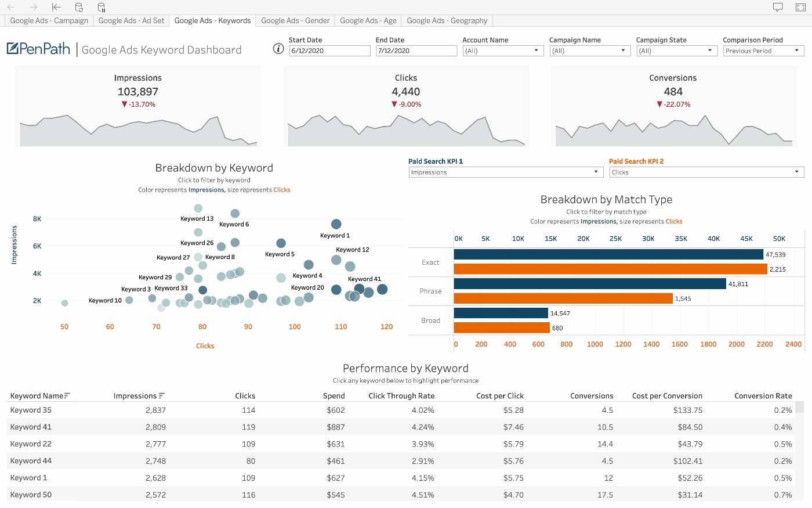Filter by the Phrase match type label
812x508 pixels.
point(430,291)
